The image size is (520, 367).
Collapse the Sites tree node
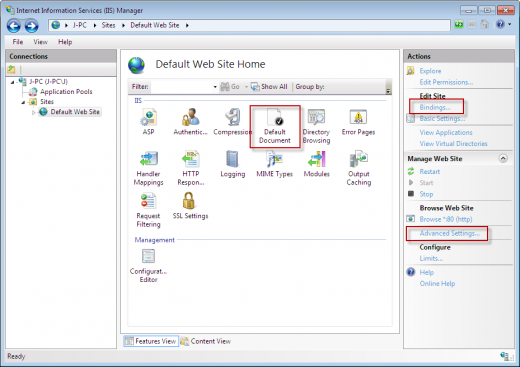23,102
